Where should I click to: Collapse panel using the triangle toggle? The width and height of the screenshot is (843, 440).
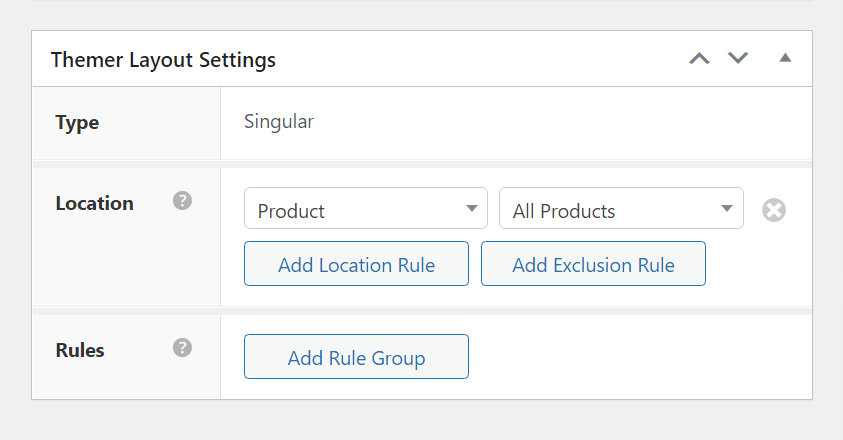pyautogui.click(x=785, y=58)
